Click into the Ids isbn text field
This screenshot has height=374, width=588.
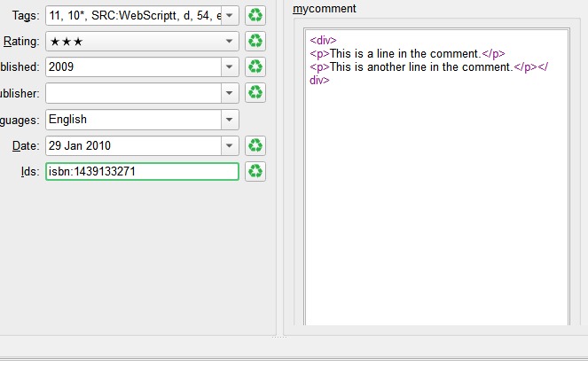click(x=142, y=171)
